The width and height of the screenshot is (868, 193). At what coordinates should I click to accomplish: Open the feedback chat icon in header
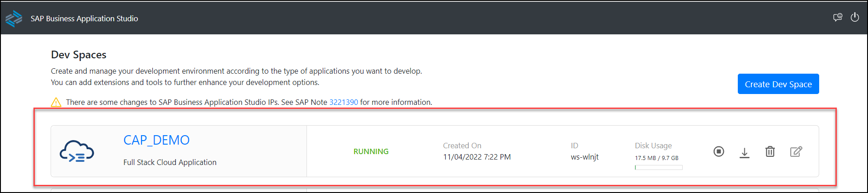coord(838,18)
